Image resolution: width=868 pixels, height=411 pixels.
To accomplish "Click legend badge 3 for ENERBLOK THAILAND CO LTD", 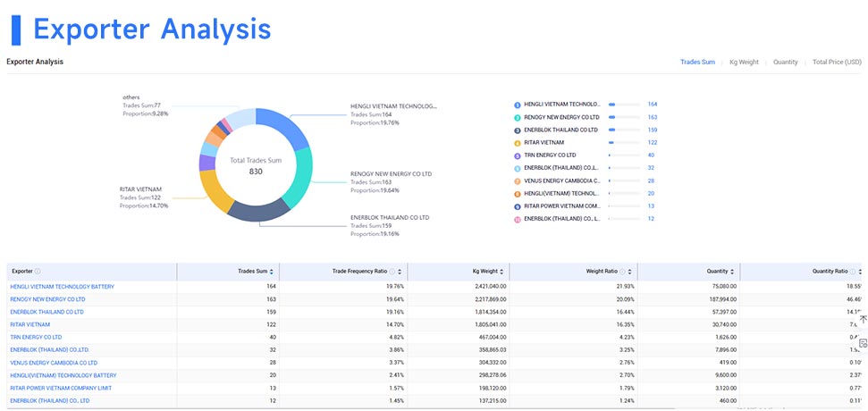I will 517,130.
